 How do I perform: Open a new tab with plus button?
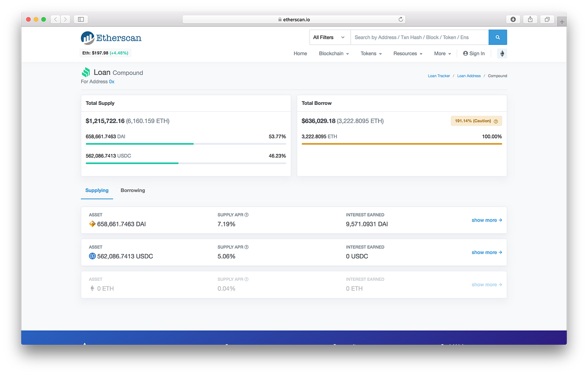pos(562,22)
